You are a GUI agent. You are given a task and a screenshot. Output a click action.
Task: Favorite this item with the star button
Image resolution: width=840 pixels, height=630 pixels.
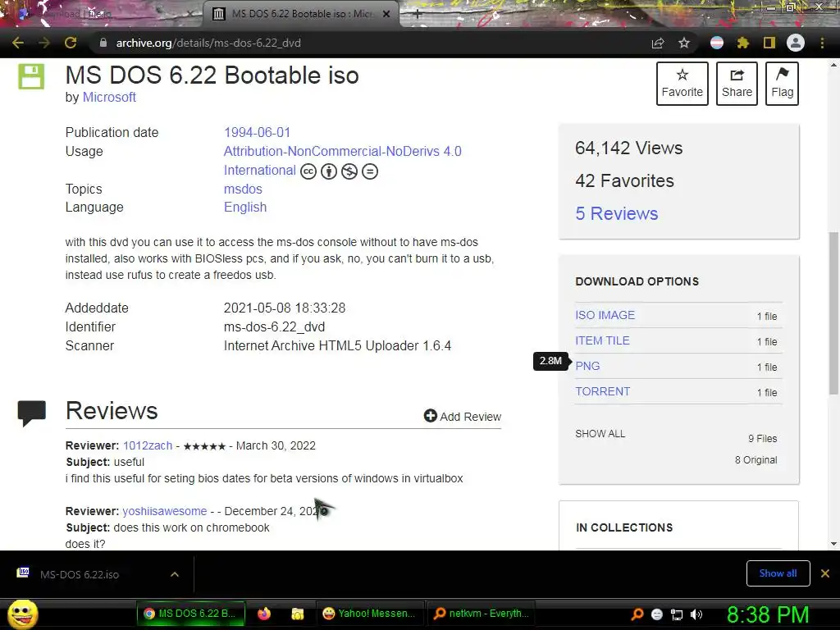tap(682, 84)
